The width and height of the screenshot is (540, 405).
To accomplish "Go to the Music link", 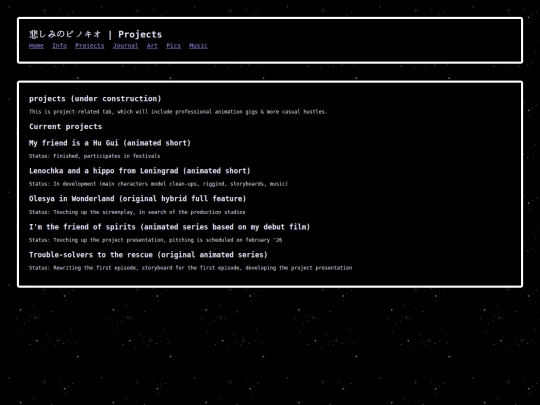I will coord(198,46).
